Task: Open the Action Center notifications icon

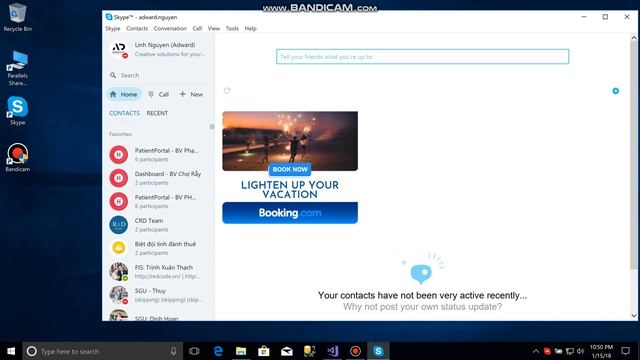Action: tap(626, 351)
